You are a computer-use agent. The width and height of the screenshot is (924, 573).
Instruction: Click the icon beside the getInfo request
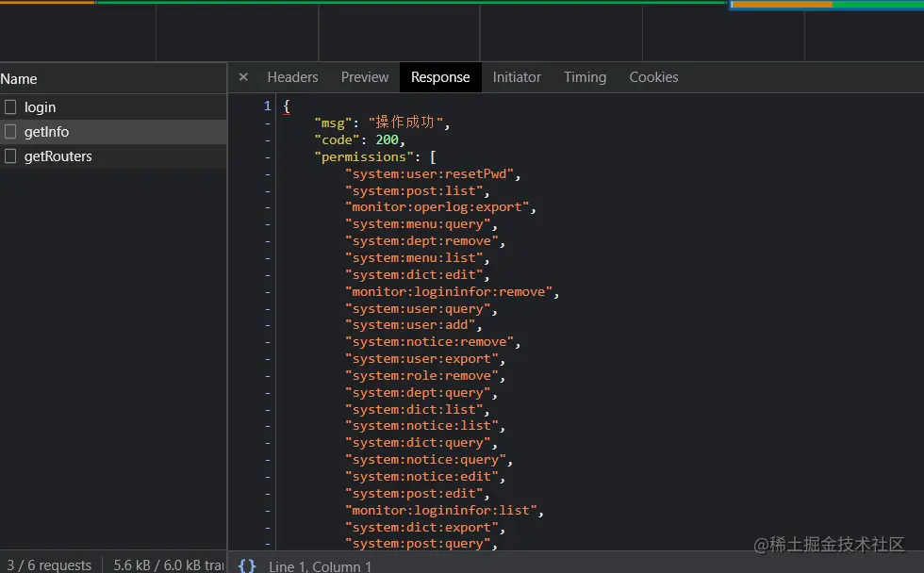(10, 132)
